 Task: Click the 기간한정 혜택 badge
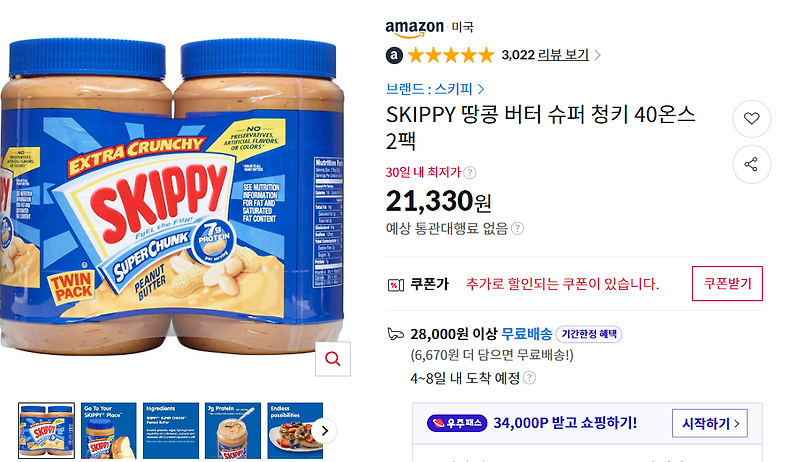tap(589, 334)
